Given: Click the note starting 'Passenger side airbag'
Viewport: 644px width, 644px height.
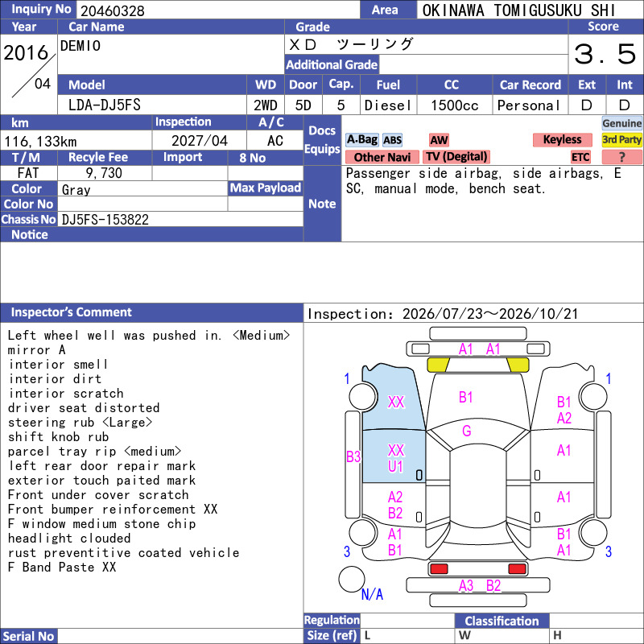Looking at the screenshot, I should pyautogui.click(x=484, y=181).
